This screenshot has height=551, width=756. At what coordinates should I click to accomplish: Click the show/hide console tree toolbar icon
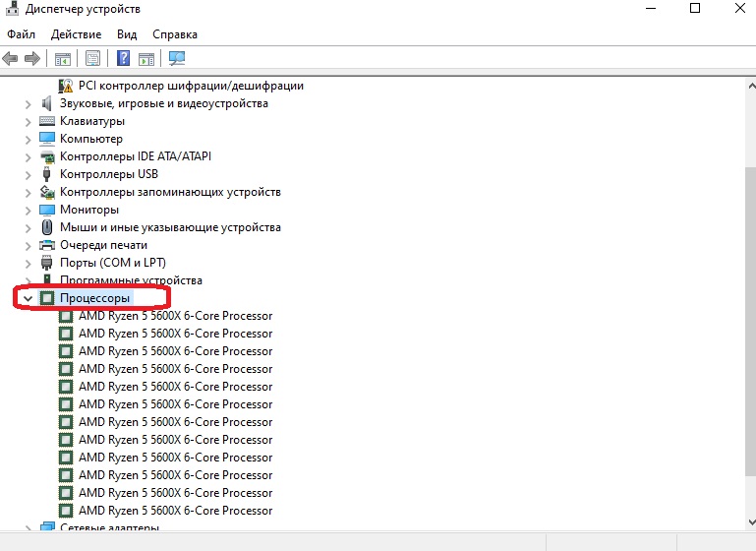pyautogui.click(x=63, y=58)
